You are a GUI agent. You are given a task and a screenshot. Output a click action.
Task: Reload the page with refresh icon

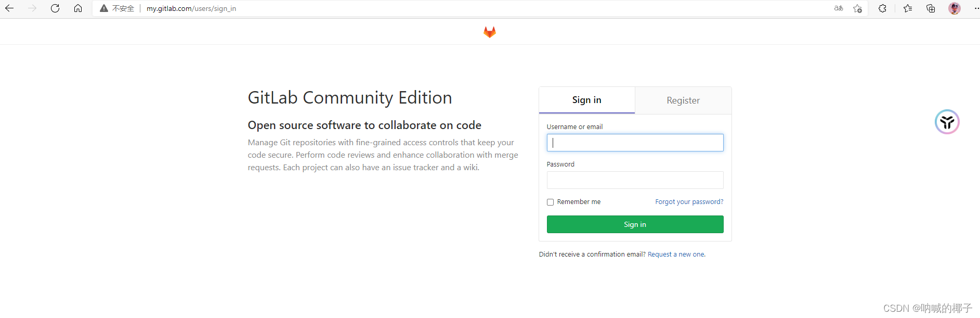point(55,8)
